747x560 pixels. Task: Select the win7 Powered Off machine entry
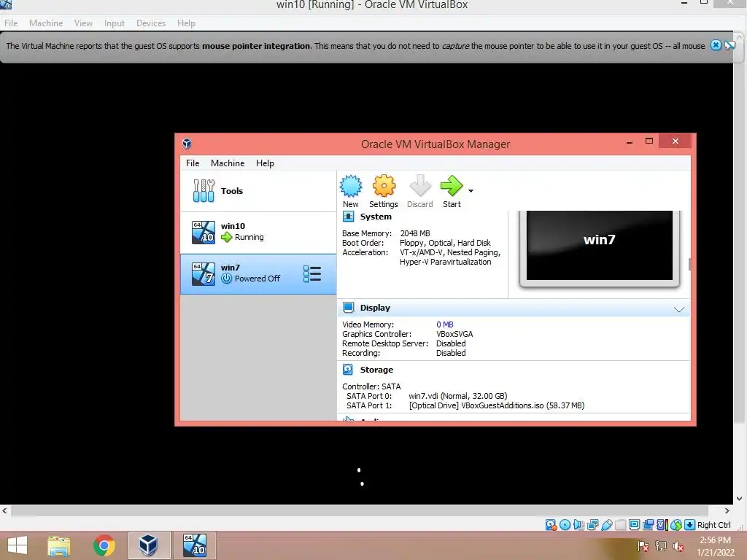click(258, 274)
